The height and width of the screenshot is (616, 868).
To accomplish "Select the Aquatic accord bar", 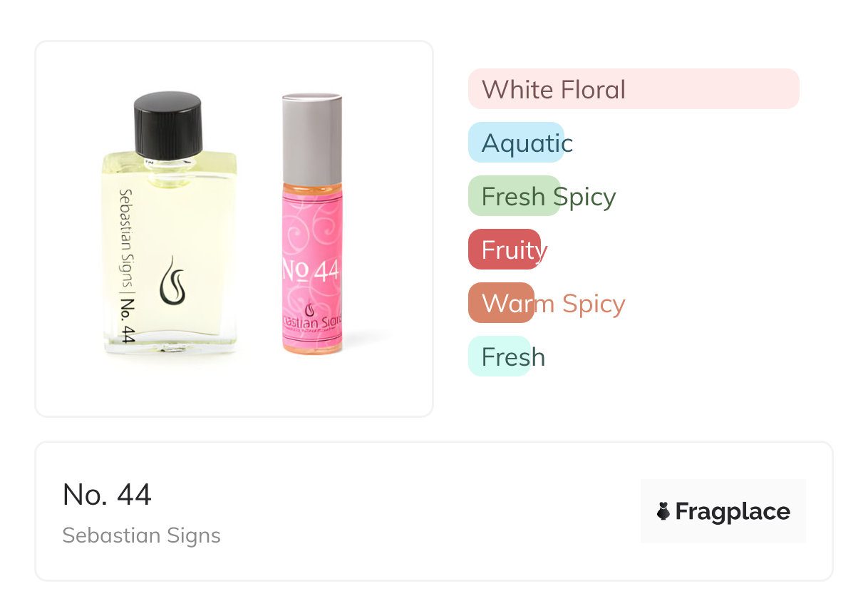I will [x=520, y=143].
